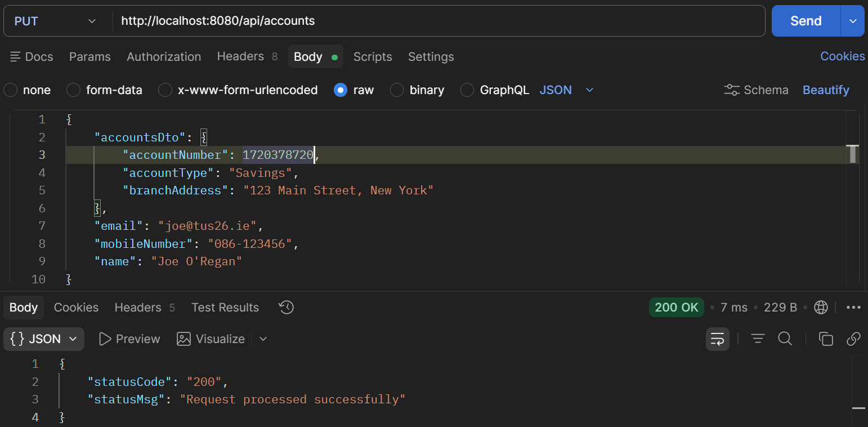The width and height of the screenshot is (868, 427).
Task: Copy the response body
Action: [826, 339]
